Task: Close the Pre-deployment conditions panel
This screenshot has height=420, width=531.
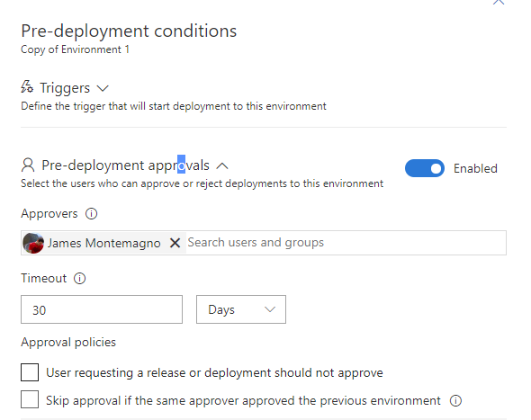Action: pos(499,2)
